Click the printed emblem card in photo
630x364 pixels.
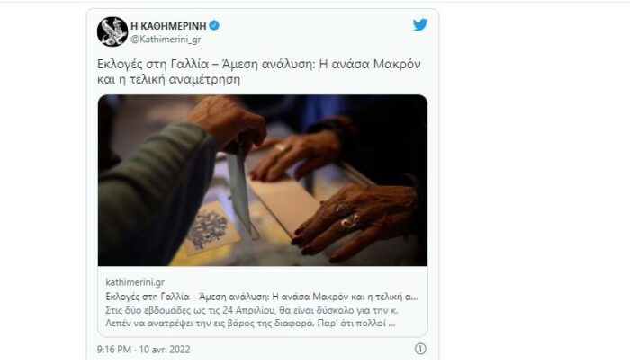pos(210,229)
